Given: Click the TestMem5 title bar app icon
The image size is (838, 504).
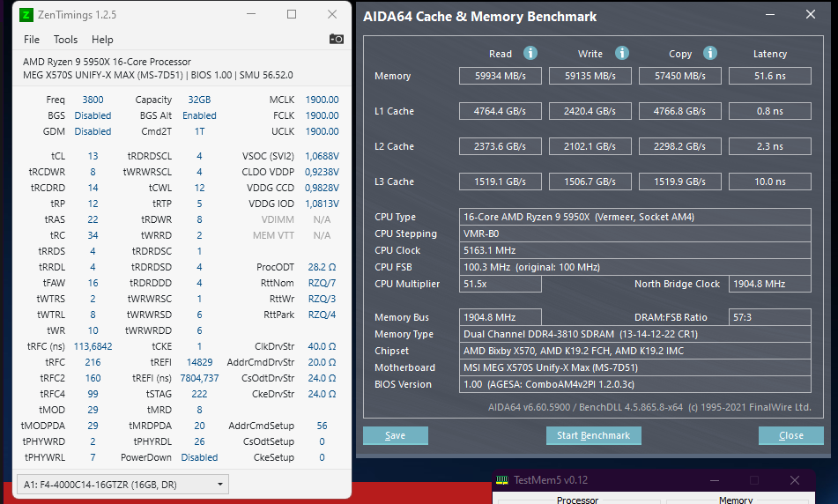Looking at the screenshot, I should coord(502,480).
